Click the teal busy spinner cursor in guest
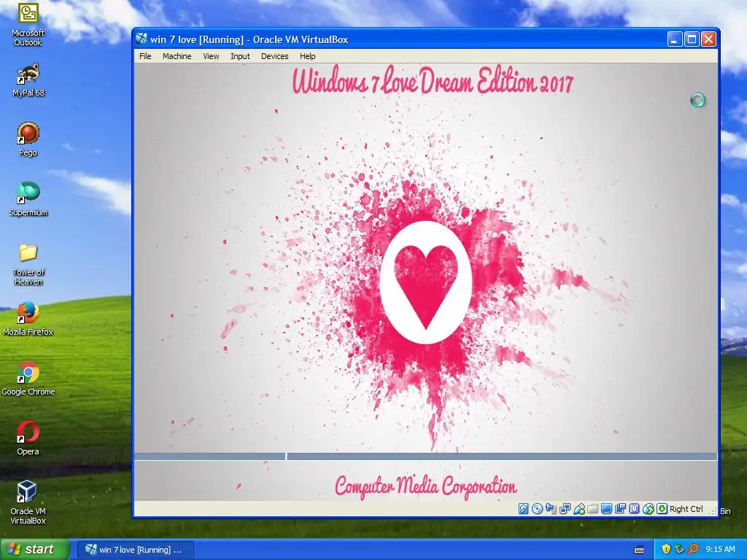The width and height of the screenshot is (747, 560). point(697,100)
